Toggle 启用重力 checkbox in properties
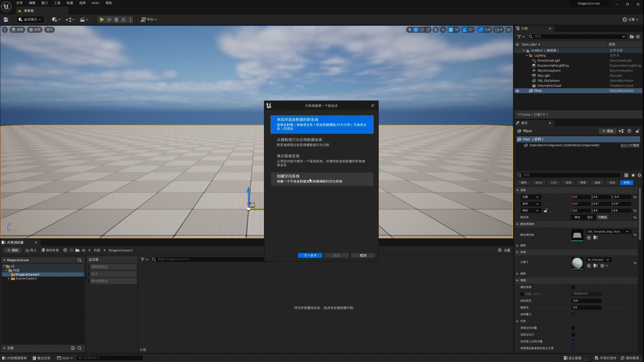Viewport: 644px width, 362px height. click(574, 314)
